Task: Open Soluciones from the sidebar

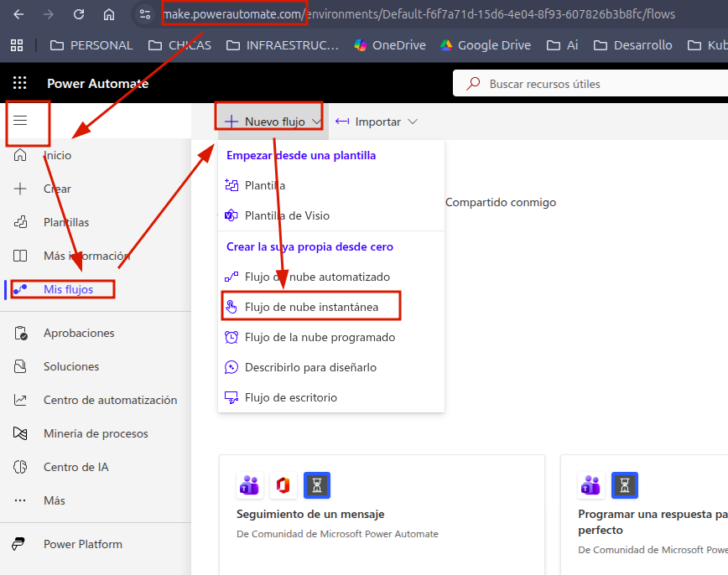Action: (x=70, y=366)
